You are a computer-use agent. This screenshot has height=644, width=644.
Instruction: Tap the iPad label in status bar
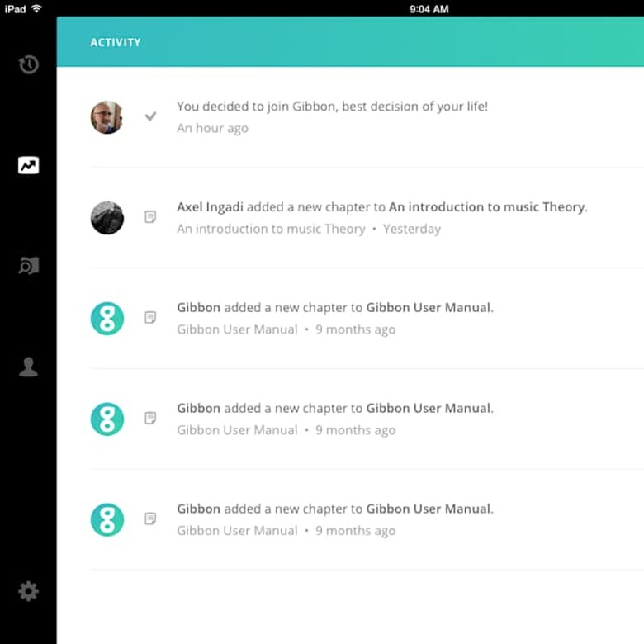(15, 8)
